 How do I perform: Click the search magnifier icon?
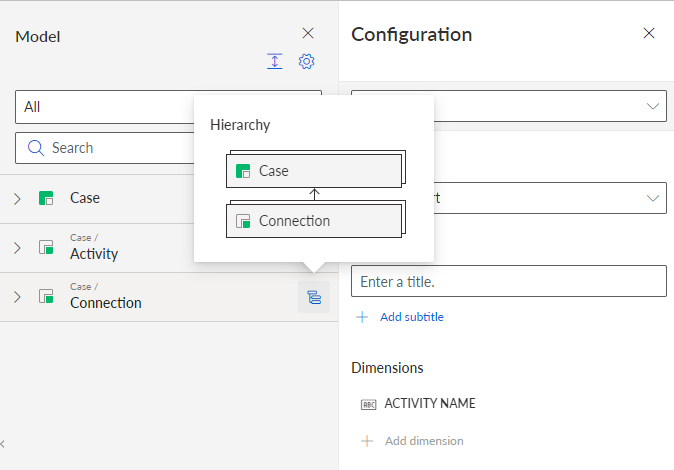(x=36, y=148)
